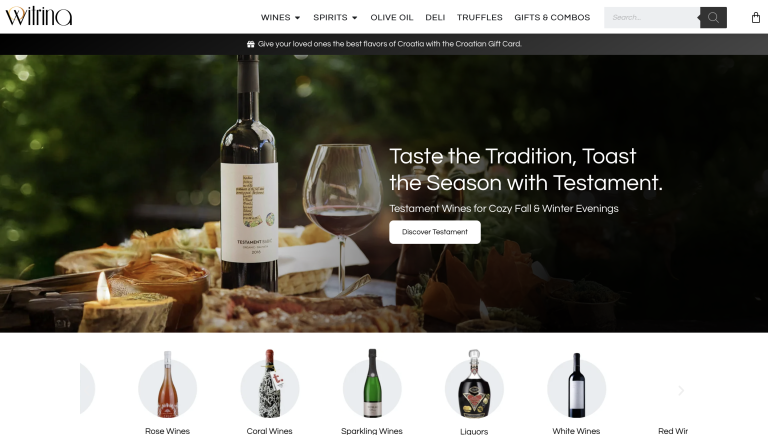Focus the Search input field
768x435 pixels.
(x=651, y=18)
